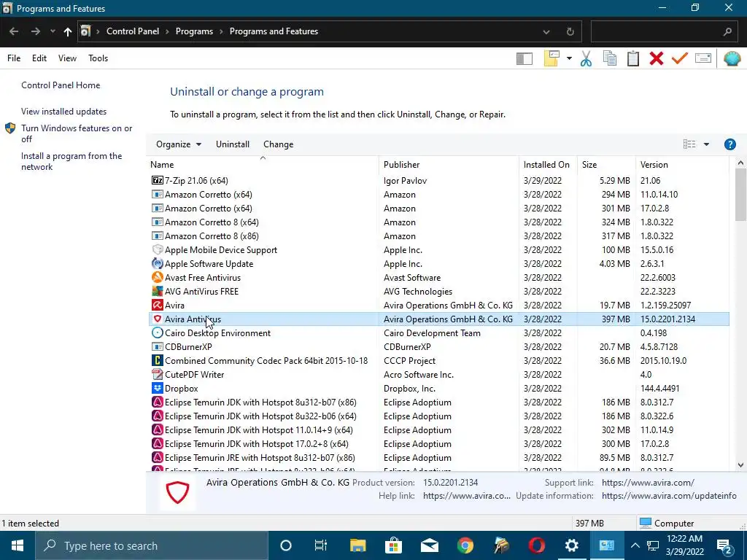Open help with the blue question mark
747x560 pixels.
729,144
